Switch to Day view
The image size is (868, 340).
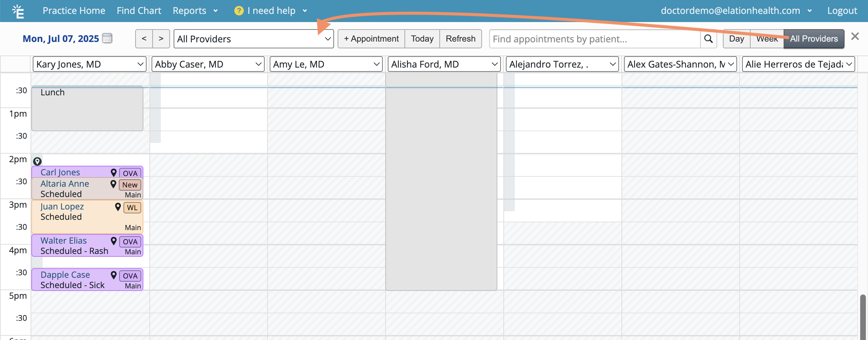pyautogui.click(x=736, y=39)
